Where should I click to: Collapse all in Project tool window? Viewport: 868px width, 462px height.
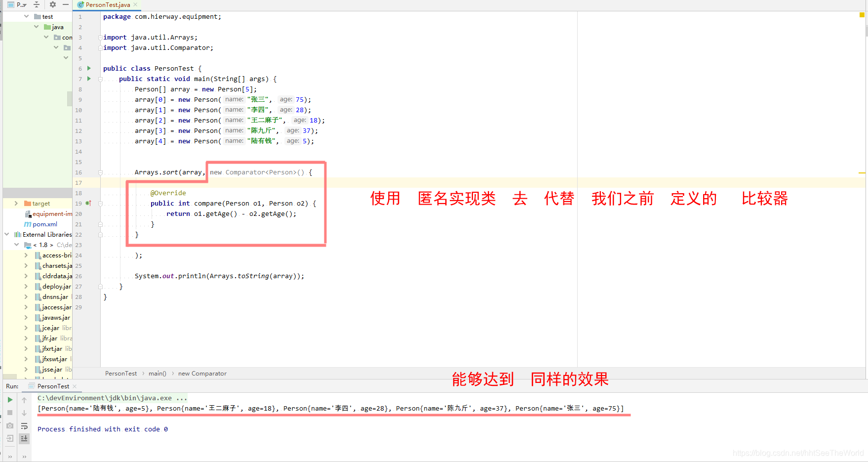[x=37, y=4]
